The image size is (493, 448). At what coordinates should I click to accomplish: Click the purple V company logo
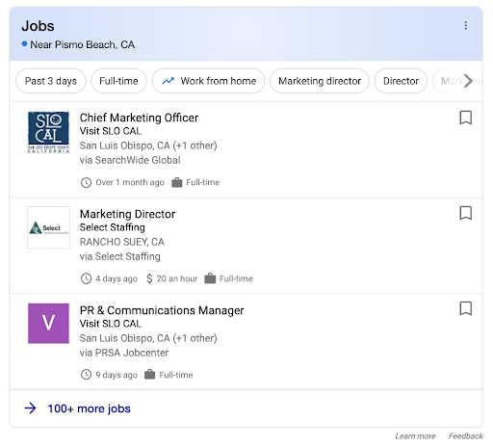click(x=48, y=324)
